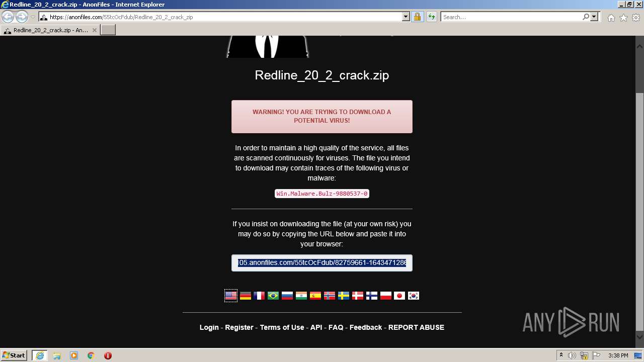The height and width of the screenshot is (362, 644).
Task: Choose the Swedish flag language
Action: [344, 296]
